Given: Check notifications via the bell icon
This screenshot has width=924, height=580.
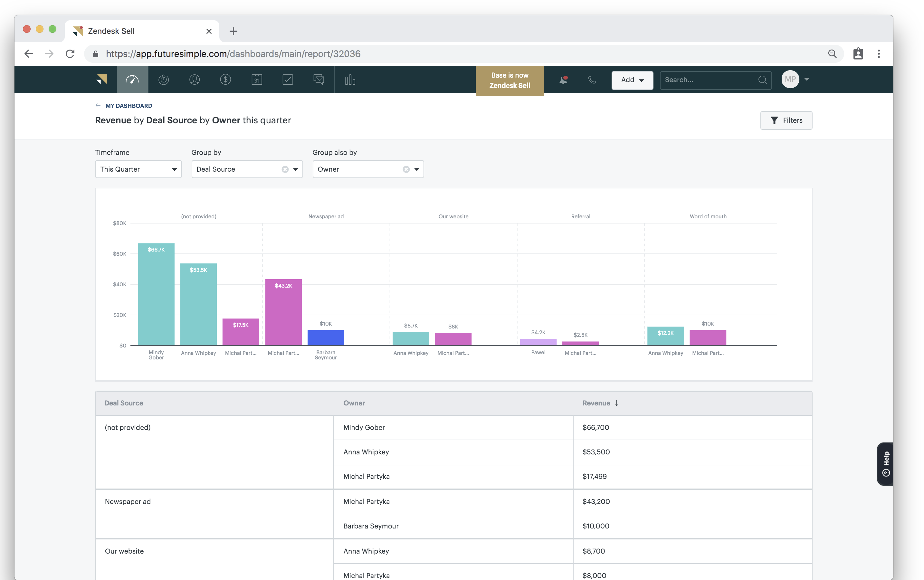Looking at the screenshot, I should [563, 80].
